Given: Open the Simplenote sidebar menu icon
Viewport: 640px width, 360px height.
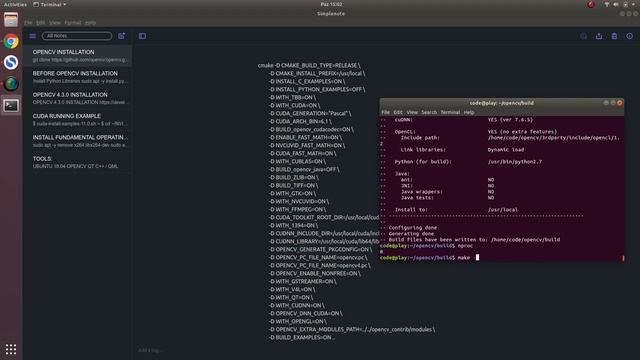Looking at the screenshot, I should coord(33,36).
